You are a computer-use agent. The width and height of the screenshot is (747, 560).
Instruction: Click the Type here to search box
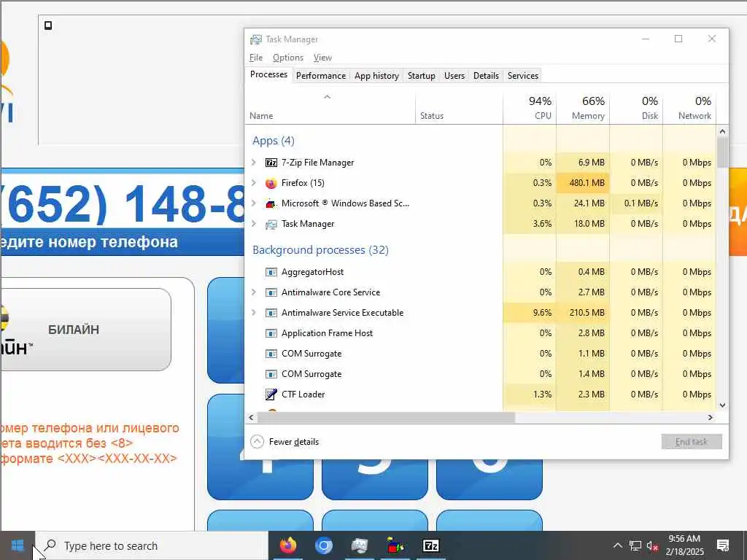coord(152,545)
